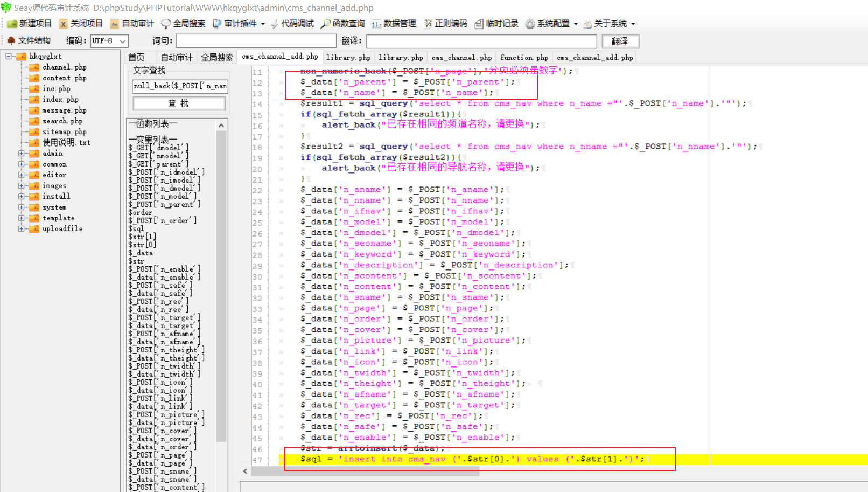Image resolution: width=868 pixels, height=492 pixels.
Task: Expand the admin folder
Action: click(22, 153)
